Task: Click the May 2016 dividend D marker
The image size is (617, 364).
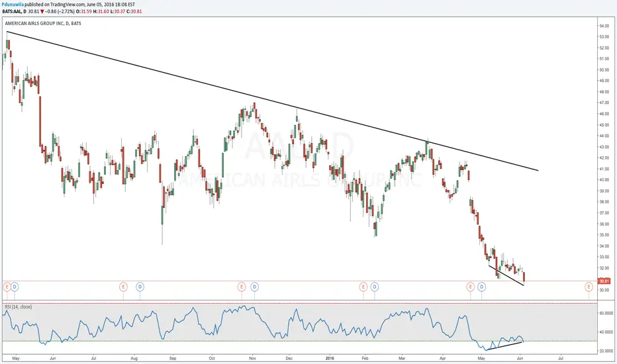Action: click(x=481, y=287)
